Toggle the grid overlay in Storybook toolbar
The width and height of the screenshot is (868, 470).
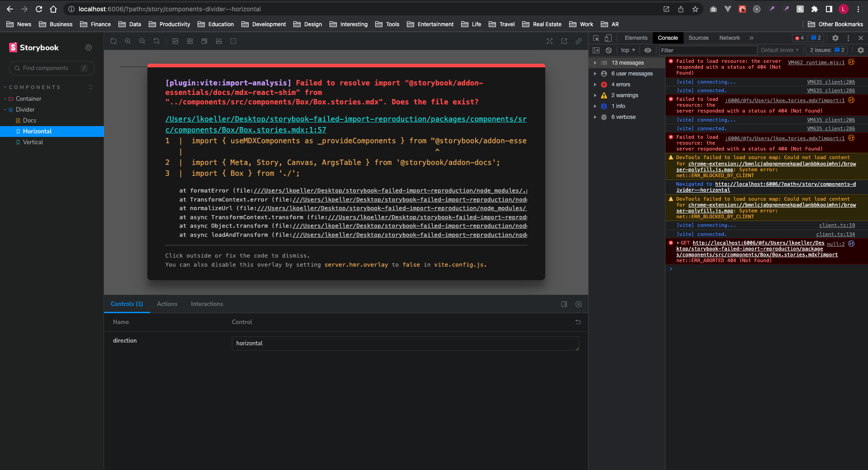tap(190, 41)
